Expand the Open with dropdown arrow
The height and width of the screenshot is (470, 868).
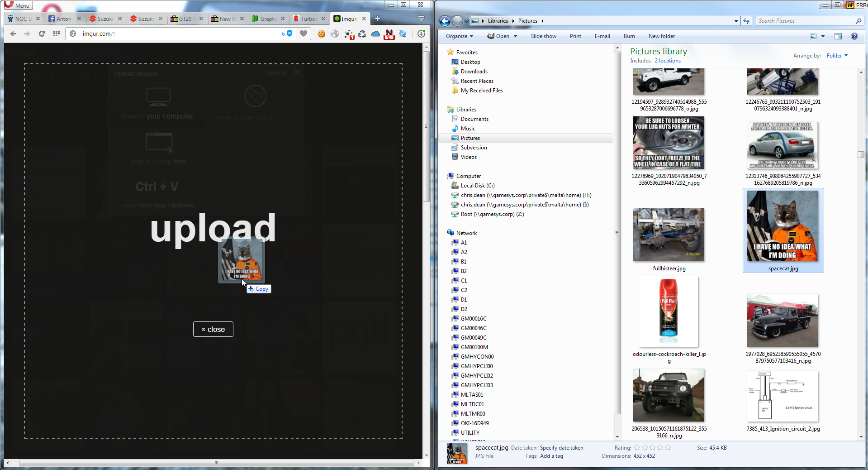516,36
